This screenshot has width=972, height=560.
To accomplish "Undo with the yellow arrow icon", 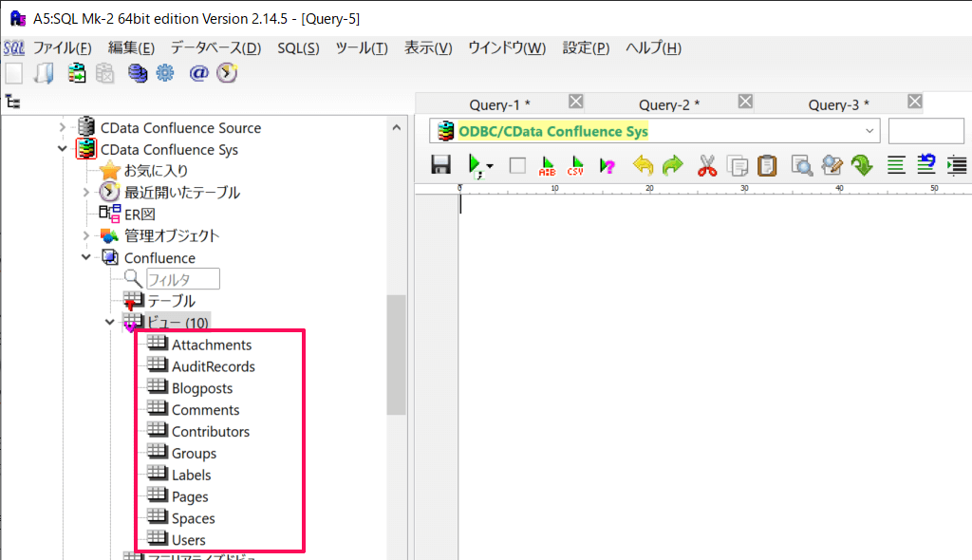I will tap(643, 165).
